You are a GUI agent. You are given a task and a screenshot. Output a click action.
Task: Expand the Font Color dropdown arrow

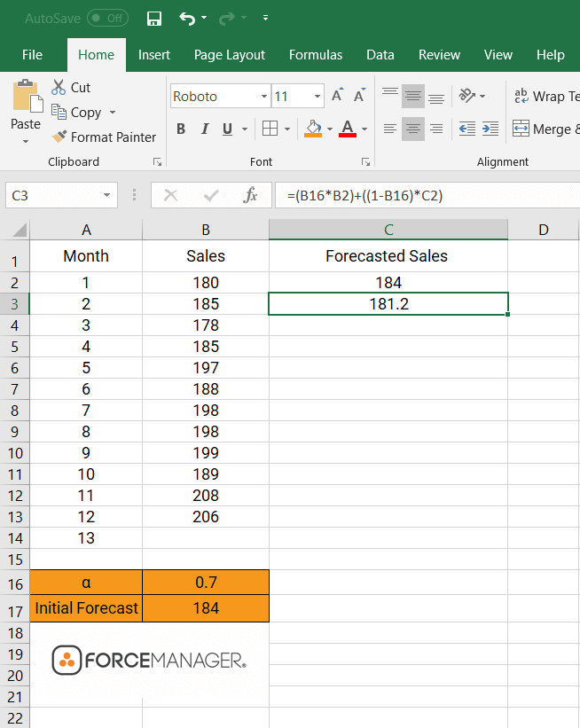click(364, 129)
